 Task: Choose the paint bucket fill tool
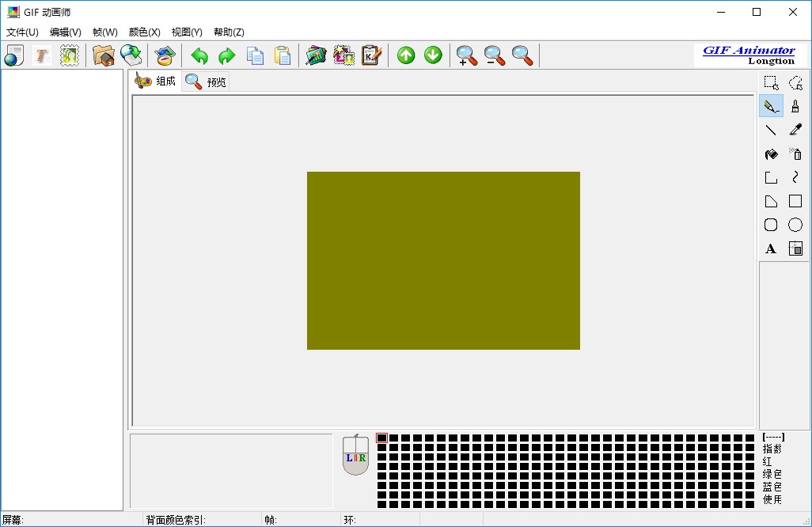coord(771,154)
